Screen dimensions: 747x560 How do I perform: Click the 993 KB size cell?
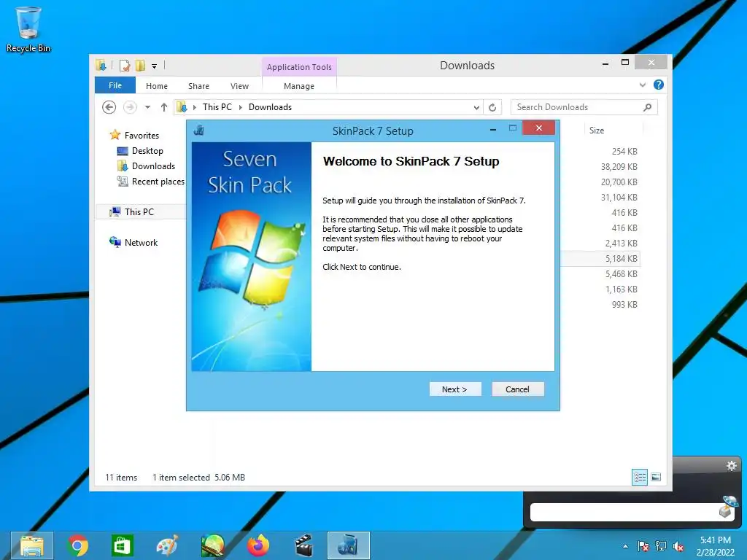pos(624,304)
